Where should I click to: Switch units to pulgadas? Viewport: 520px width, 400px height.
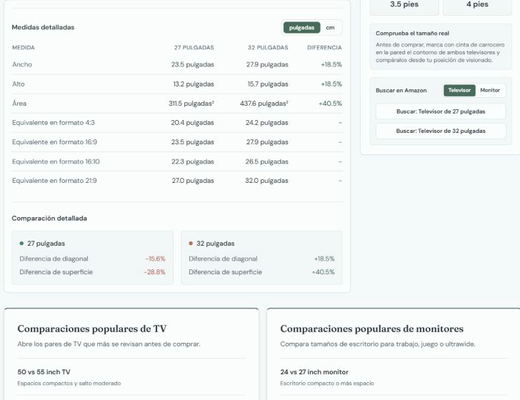[x=302, y=28]
